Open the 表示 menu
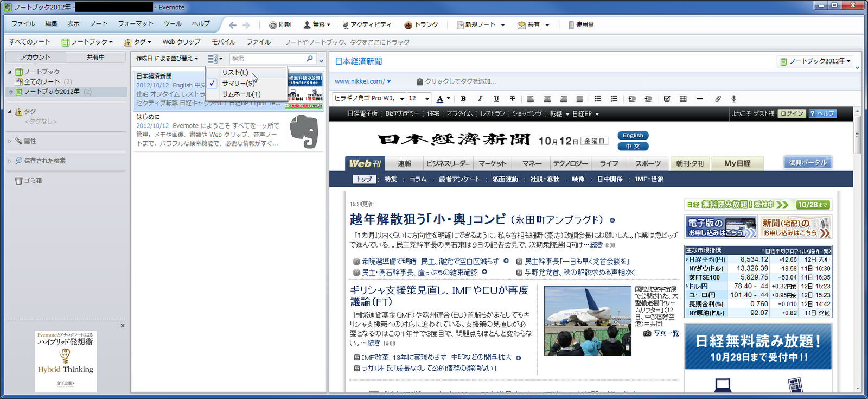This screenshot has height=399, width=868. (x=73, y=23)
